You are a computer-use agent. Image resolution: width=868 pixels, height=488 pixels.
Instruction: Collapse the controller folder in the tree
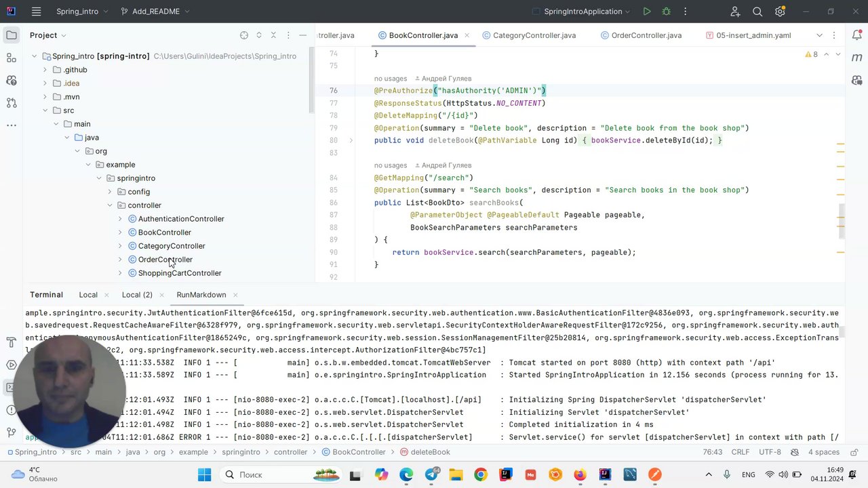(110, 205)
